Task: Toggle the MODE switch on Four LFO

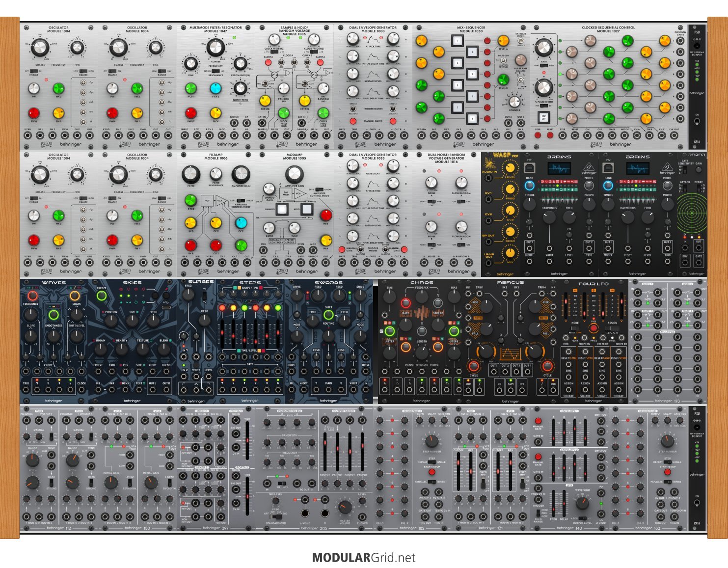Action: [x=575, y=328]
